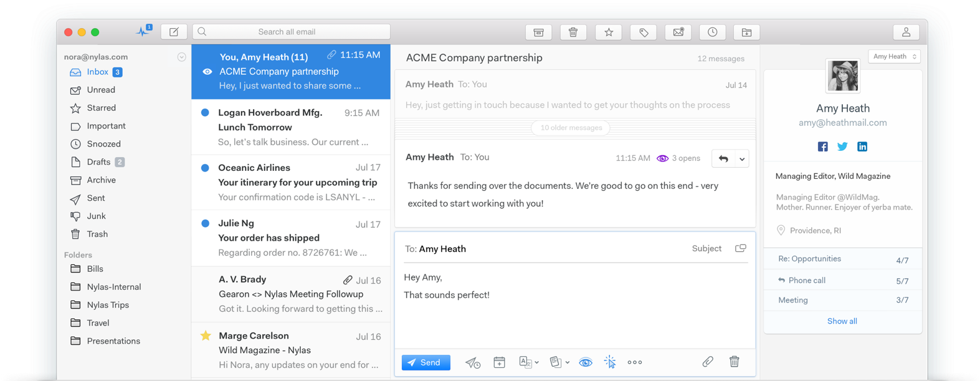Screen dimensions: 980x381
Task: Pop out the reply composer window
Action: tap(740, 248)
